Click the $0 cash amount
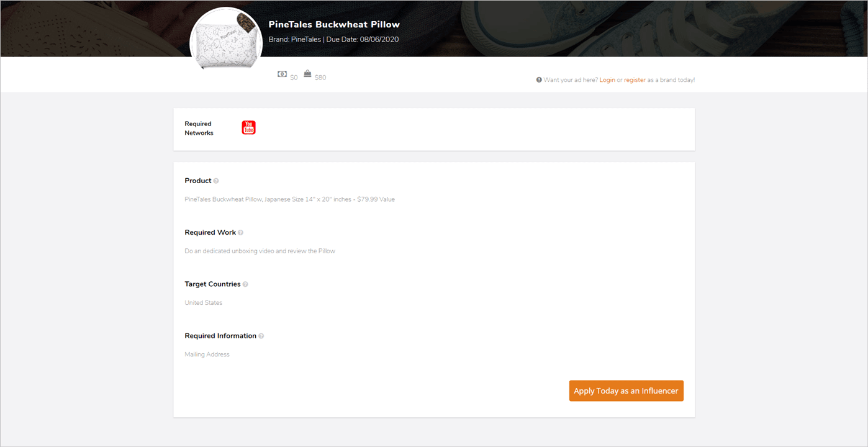The height and width of the screenshot is (447, 868). (294, 78)
